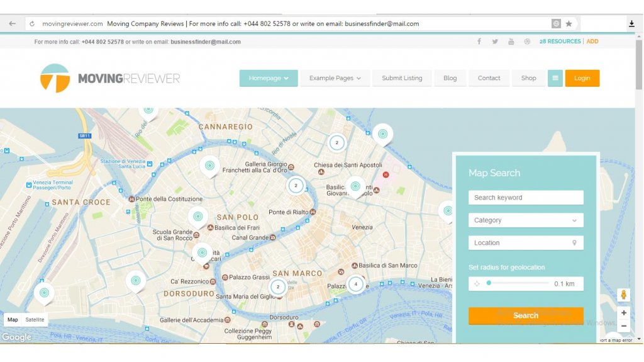Image resolution: width=644 pixels, height=362 pixels.
Task: Open the Twitter social link
Action: 495,42
